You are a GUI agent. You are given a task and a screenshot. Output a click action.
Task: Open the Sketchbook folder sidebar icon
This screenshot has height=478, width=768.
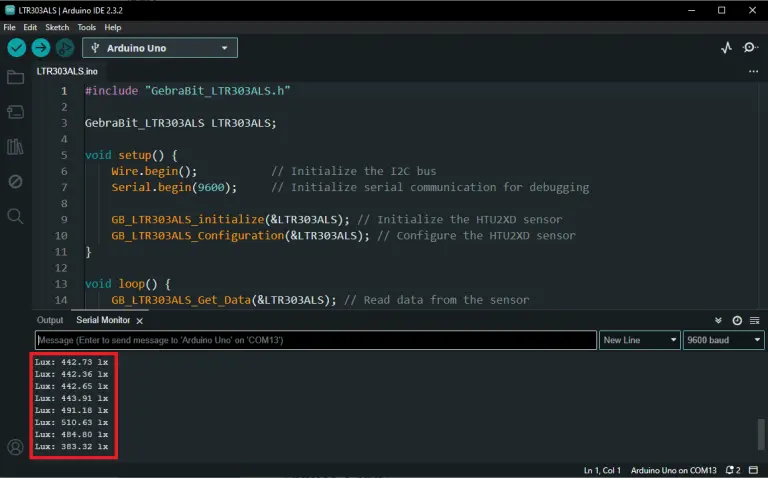pos(15,77)
